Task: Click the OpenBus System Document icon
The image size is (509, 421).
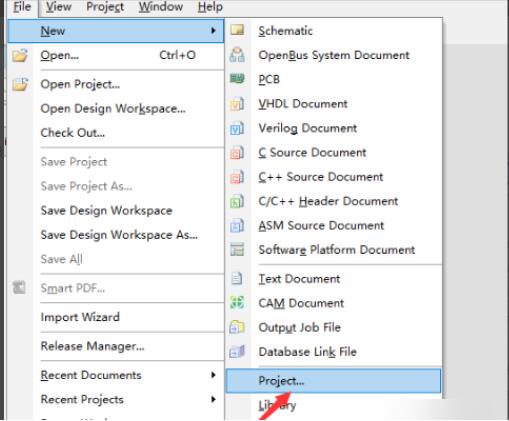Action: 237,55
